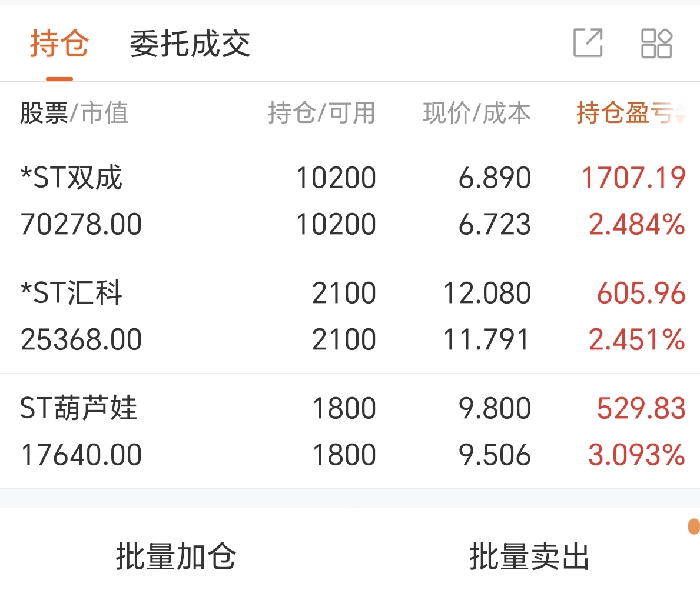Tap market value 70278.00
This screenshot has width=700, height=590.
click(81, 224)
